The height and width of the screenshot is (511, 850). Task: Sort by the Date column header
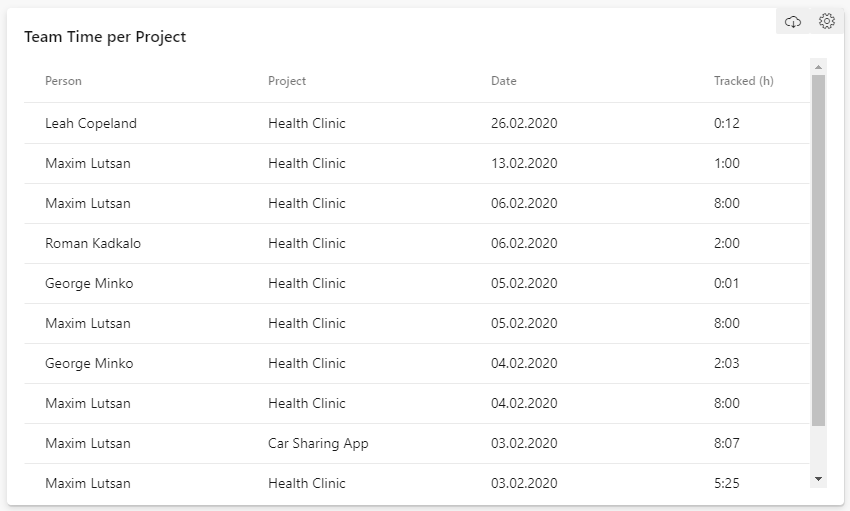(x=504, y=81)
